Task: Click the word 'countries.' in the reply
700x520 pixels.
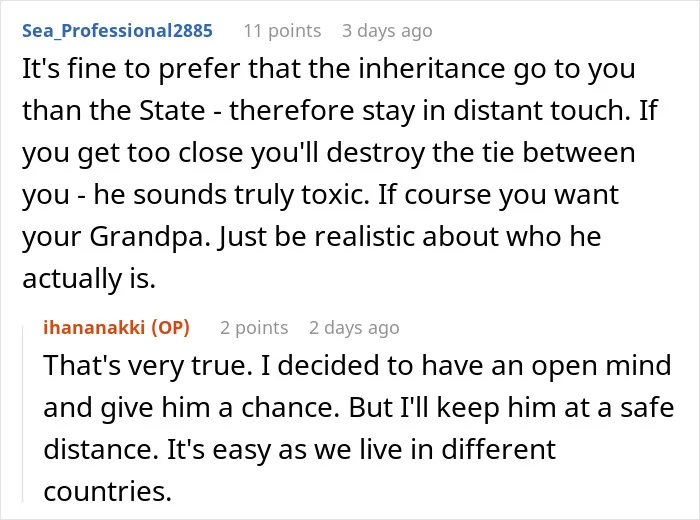Action: (x=108, y=491)
